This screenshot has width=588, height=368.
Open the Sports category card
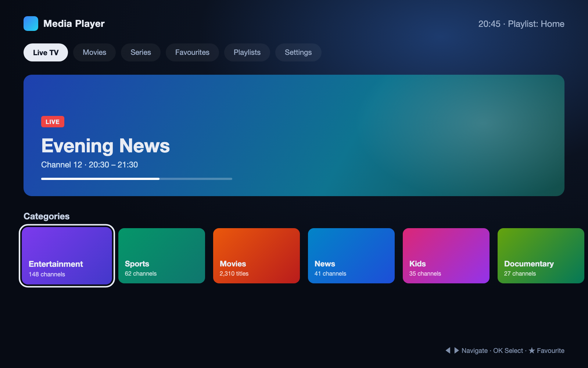click(162, 256)
